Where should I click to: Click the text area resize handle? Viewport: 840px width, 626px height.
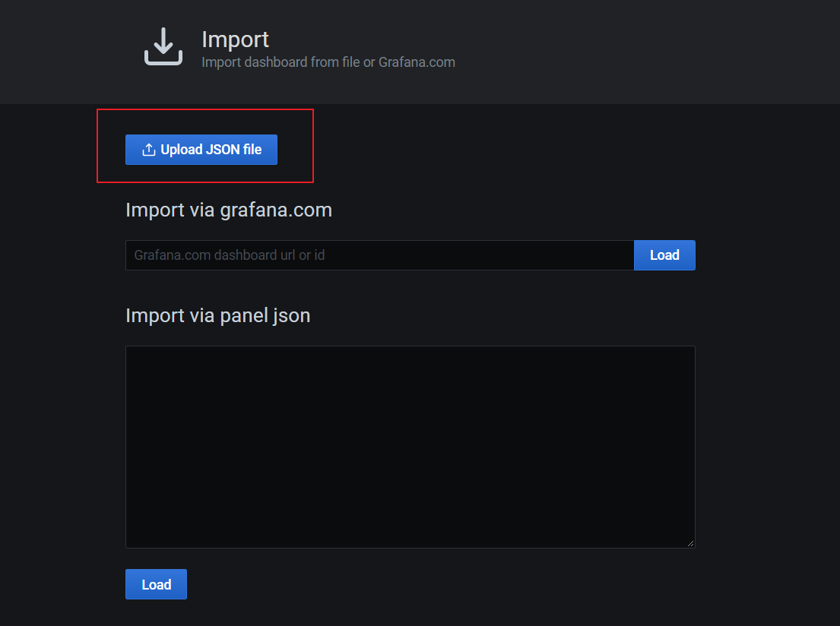[690, 543]
